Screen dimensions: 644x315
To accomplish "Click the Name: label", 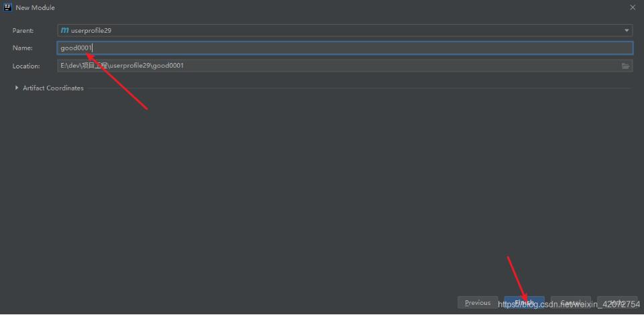I will [x=22, y=48].
